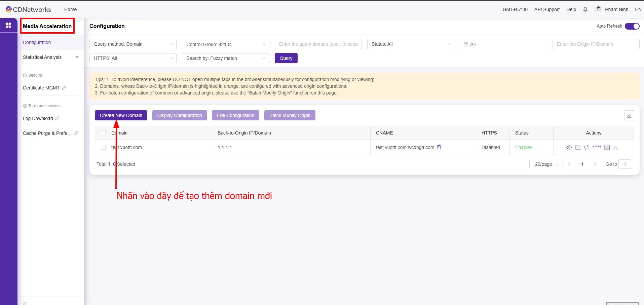Check the select-all box in the table header
The height and width of the screenshot is (305, 644).
(x=103, y=133)
